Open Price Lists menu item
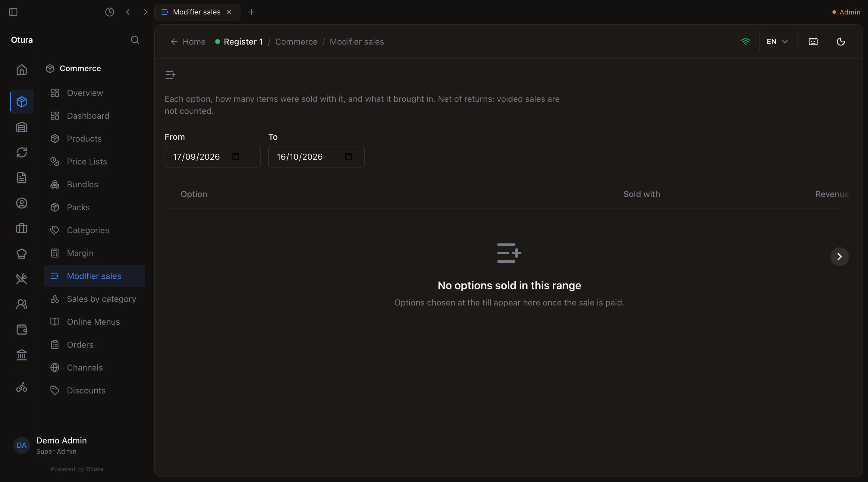This screenshot has height=482, width=868. pyautogui.click(x=94, y=161)
